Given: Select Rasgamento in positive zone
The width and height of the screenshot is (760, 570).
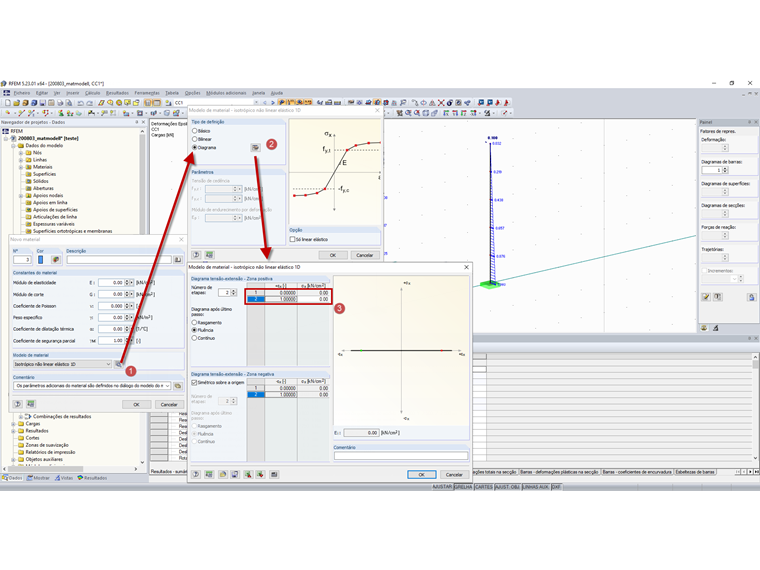Looking at the screenshot, I should point(194,322).
